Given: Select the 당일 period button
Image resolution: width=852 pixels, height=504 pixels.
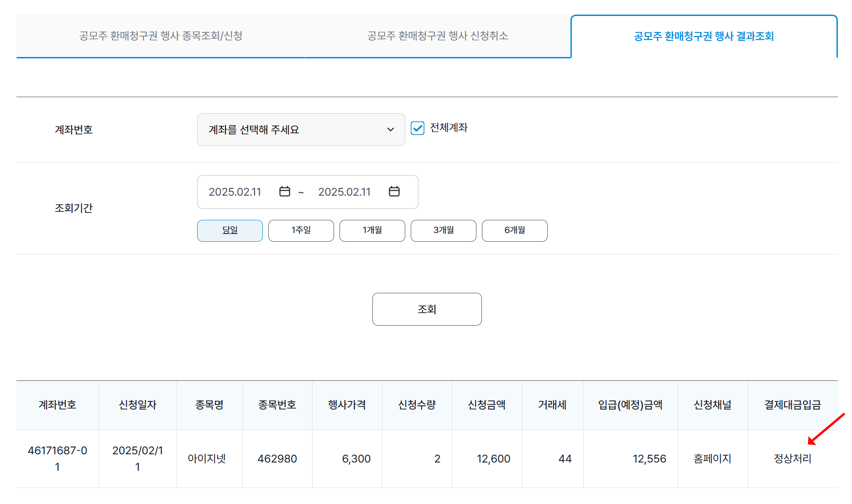Looking at the screenshot, I should point(230,230).
